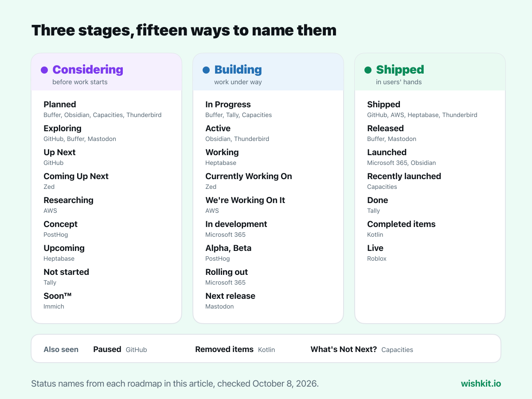Click the 'Recently launched' status name
Viewport: 532px width, 399px height.
click(404, 176)
